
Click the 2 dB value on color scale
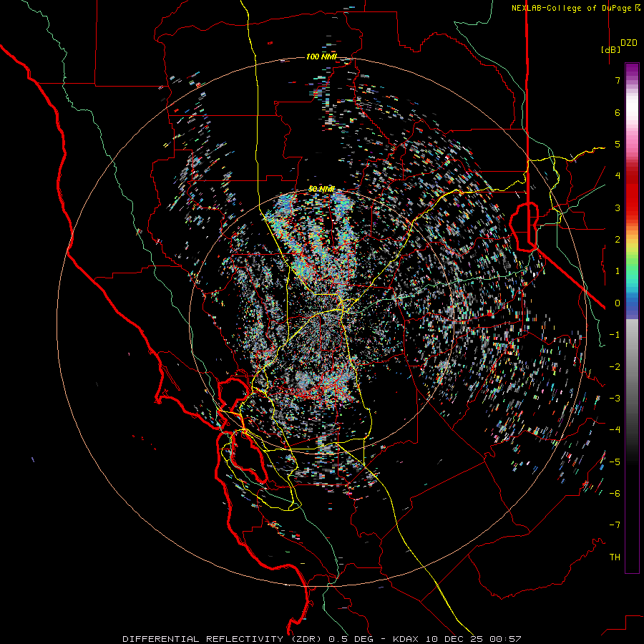[617, 240]
